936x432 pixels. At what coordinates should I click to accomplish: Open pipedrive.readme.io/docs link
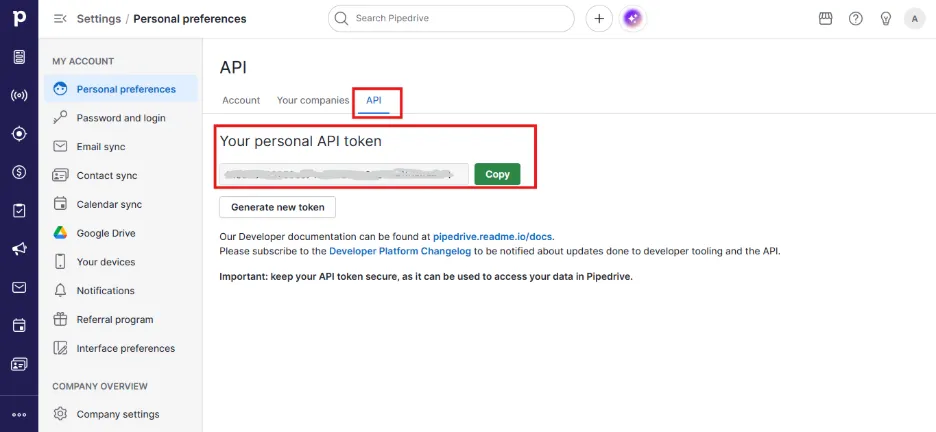point(494,236)
